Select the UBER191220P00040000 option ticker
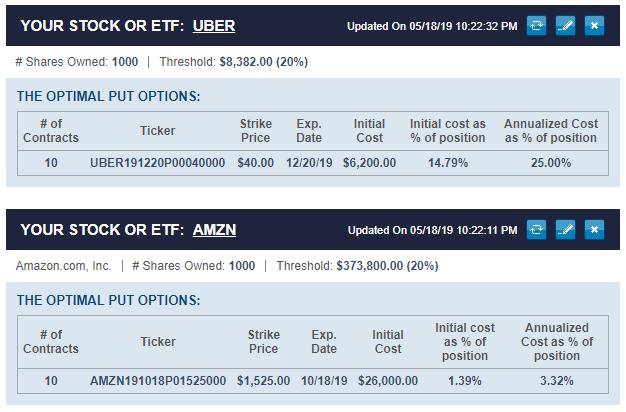 158,163
